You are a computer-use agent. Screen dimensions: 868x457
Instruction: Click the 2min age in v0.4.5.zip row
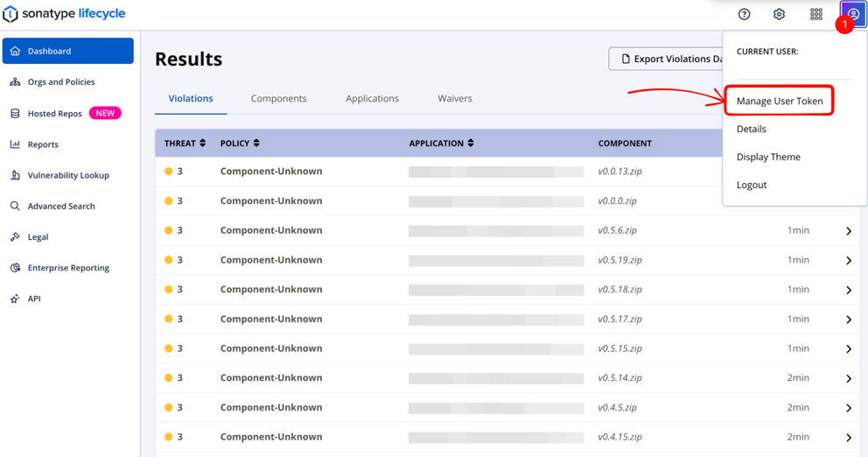pyautogui.click(x=798, y=407)
